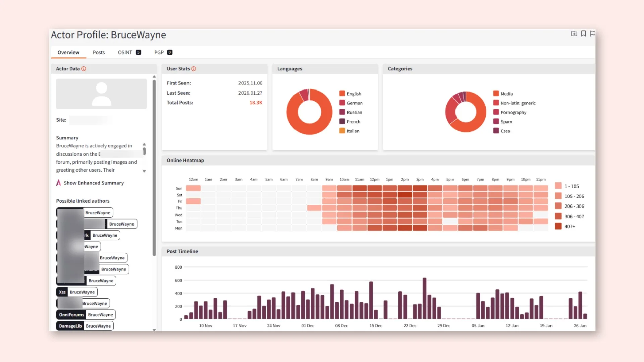
Task: Open linked author OnniForums BruceWayne
Action: coord(86,315)
